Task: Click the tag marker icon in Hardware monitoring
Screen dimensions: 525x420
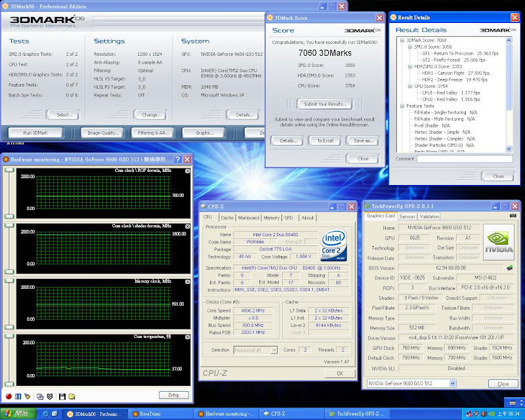Action: coord(28,396)
